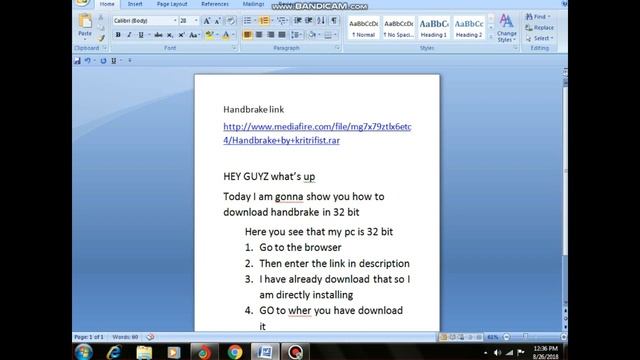
Task: Switch to the Insert ribbon tab
Action: coord(135,4)
